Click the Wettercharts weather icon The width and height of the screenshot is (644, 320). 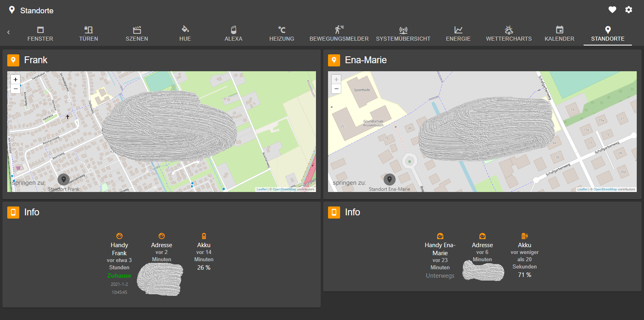(509, 30)
